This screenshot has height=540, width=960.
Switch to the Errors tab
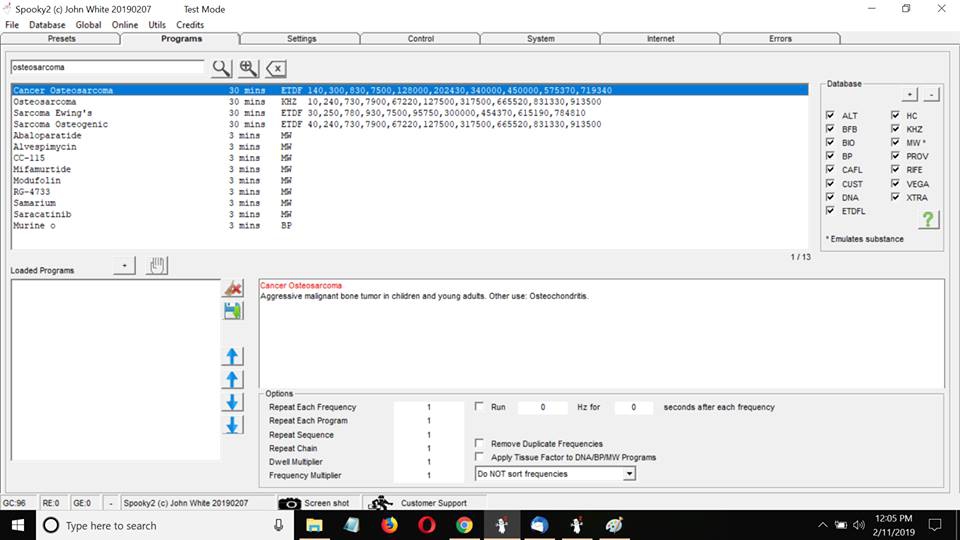780,39
